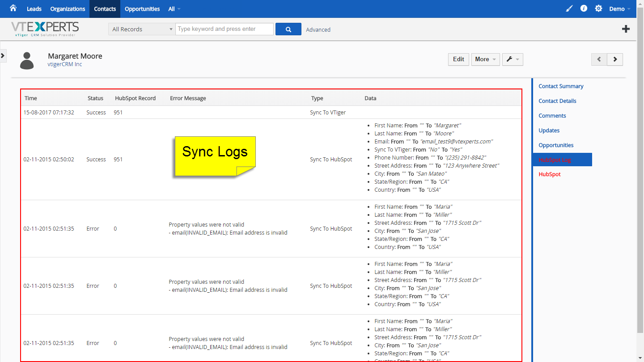
Task: Go to the Home icon
Action: 13,8
